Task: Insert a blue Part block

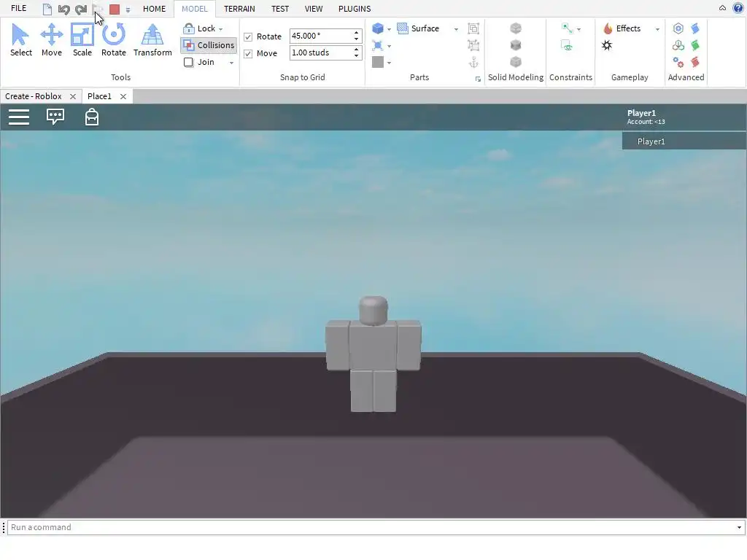Action: coord(378,28)
